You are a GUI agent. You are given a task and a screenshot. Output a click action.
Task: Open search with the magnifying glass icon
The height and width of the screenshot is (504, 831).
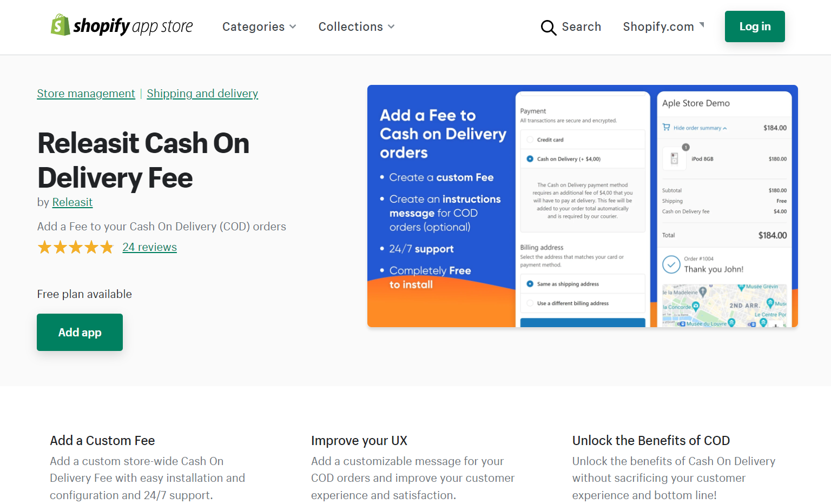click(549, 27)
